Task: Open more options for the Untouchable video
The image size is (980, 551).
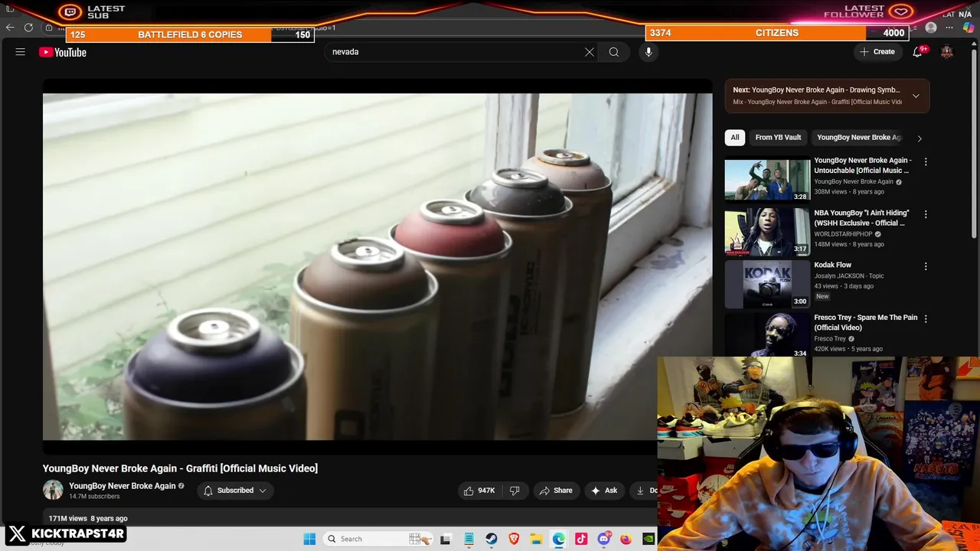Action: pos(926,161)
